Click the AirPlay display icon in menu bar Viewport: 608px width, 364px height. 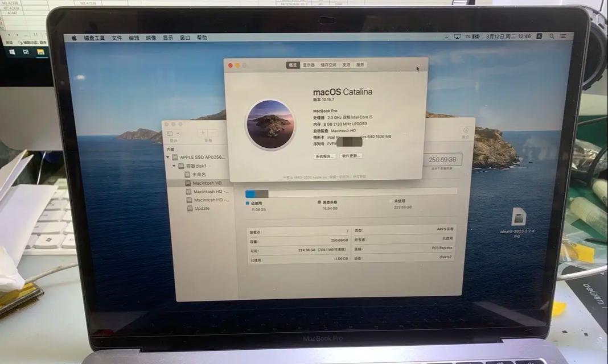[x=457, y=36]
